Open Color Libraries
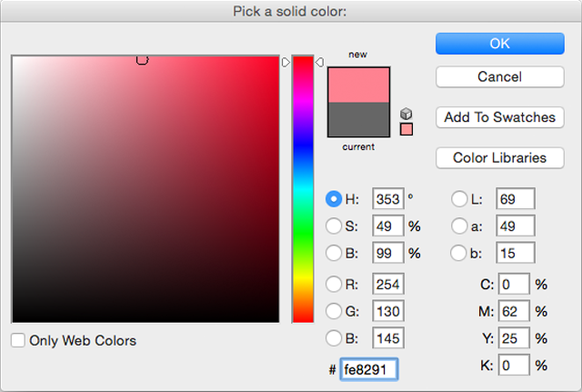582x392 pixels. [x=499, y=157]
